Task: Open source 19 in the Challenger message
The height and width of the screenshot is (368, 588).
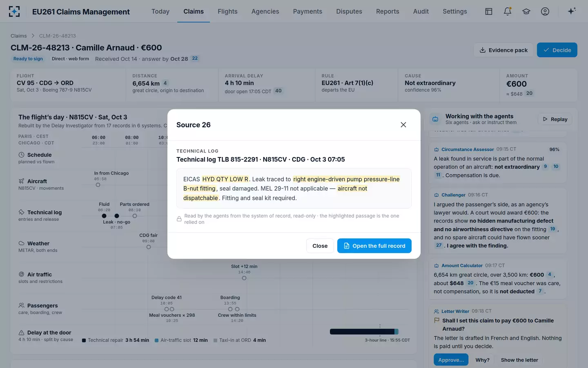Action: point(552,229)
